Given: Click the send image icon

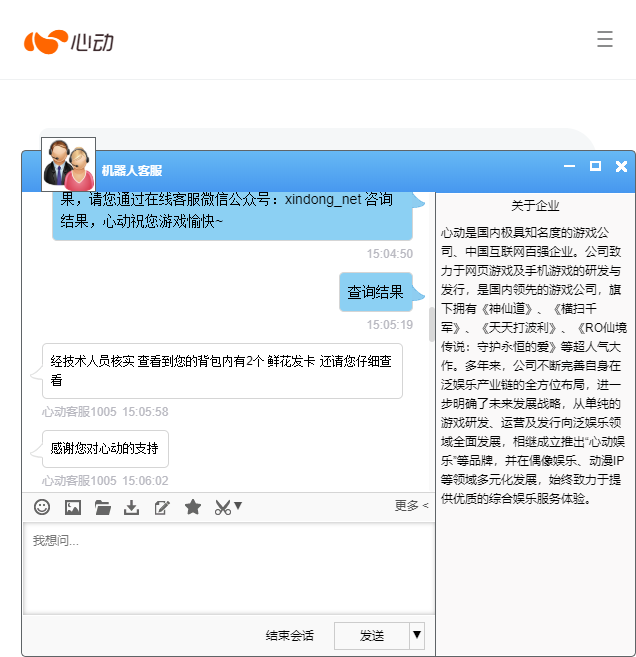Looking at the screenshot, I should (72, 507).
